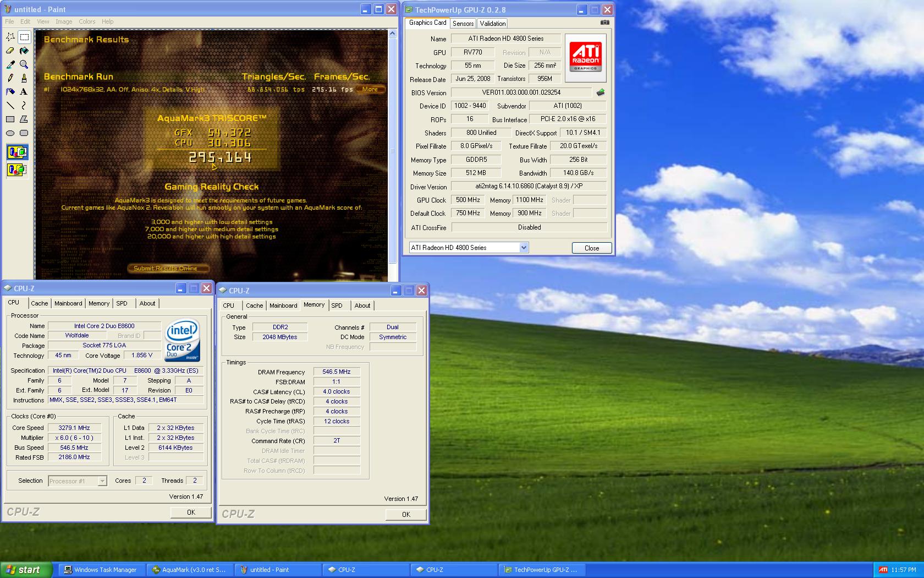Screen dimensions: 924x578
Task: Click the ATI Radeon logo in GPU-Z
Action: click(586, 57)
